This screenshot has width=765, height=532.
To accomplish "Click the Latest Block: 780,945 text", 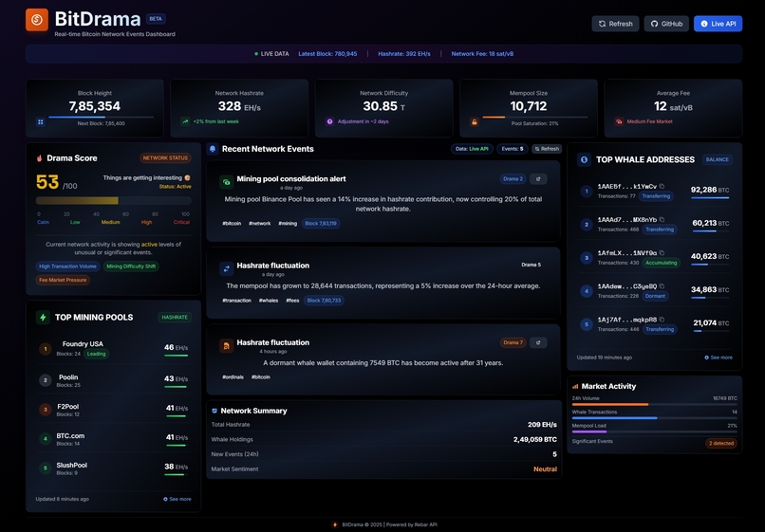I will (327, 54).
